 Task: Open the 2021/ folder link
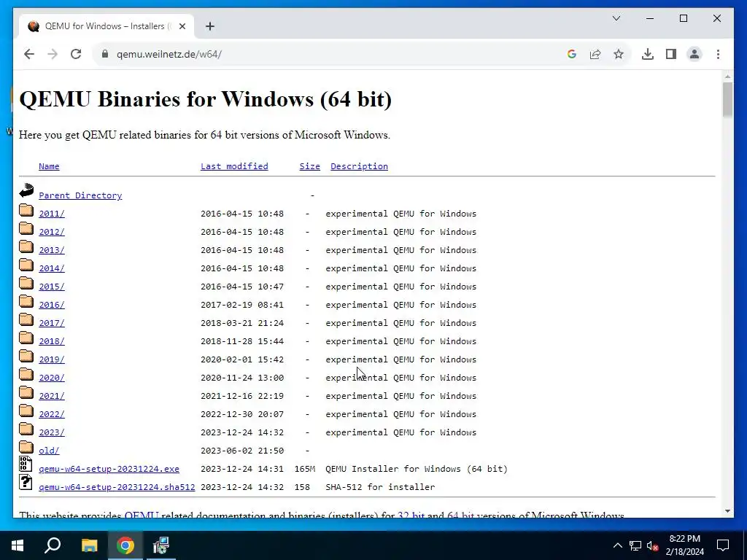coord(52,396)
